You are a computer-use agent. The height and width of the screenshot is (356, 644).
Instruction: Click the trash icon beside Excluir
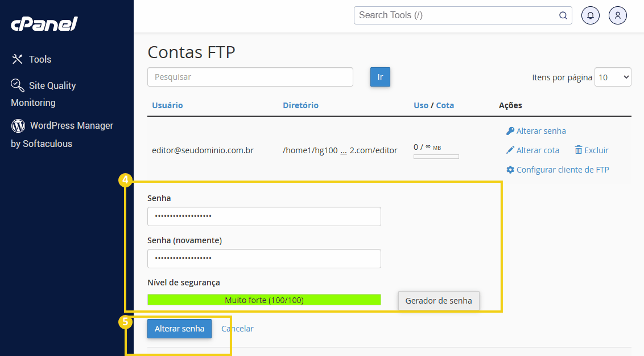[x=578, y=150]
